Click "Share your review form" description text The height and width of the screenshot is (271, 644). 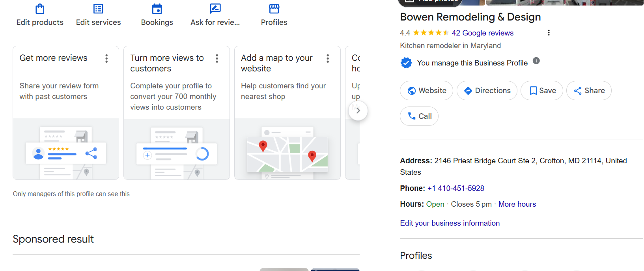point(59,91)
